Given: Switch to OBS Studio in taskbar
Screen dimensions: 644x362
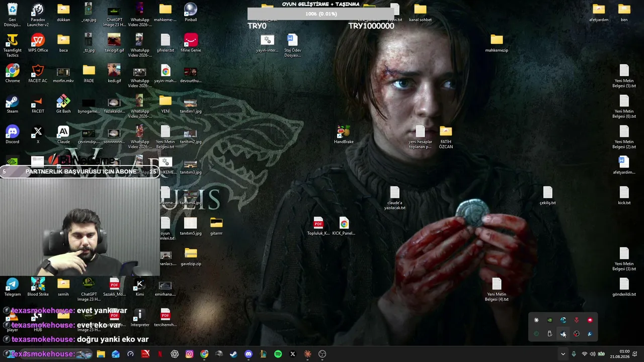Looking at the screenshot, I should click(x=323, y=354).
